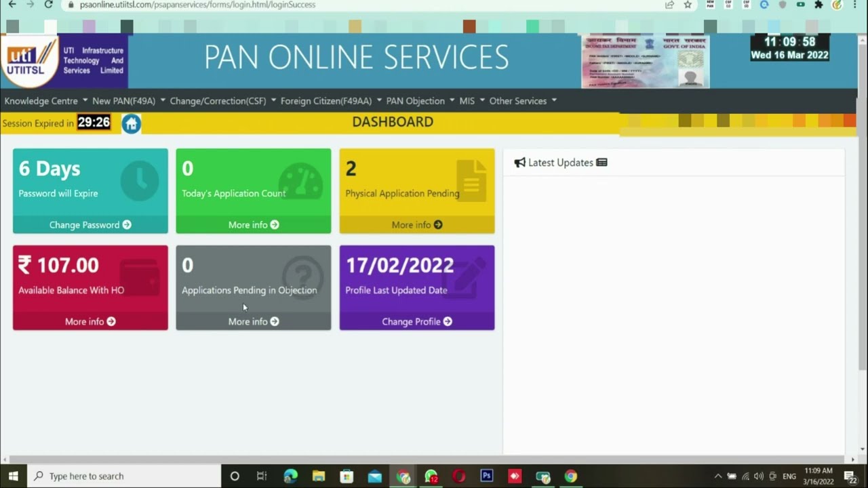Open the Windows Start menu
Screen dimensions: 868x488
13,476
